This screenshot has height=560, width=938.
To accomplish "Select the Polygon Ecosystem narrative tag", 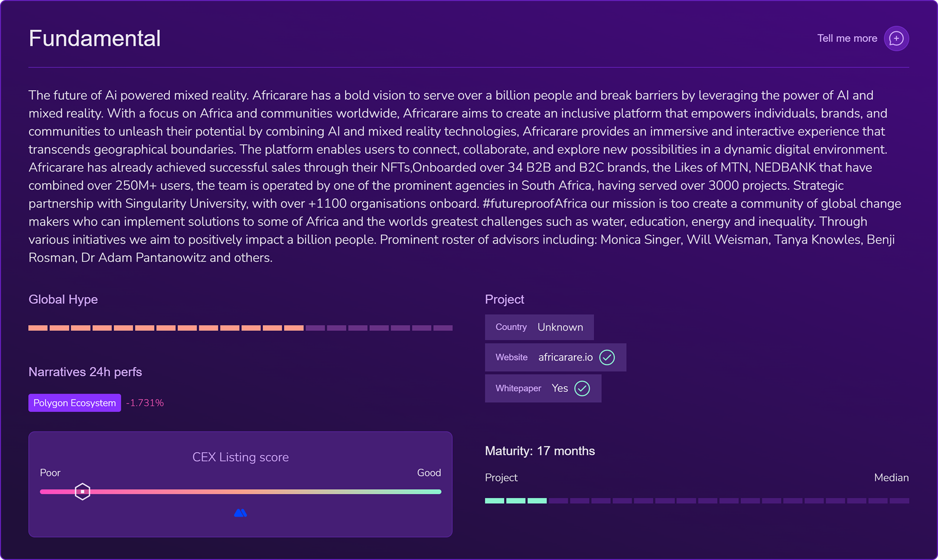I will coord(75,403).
